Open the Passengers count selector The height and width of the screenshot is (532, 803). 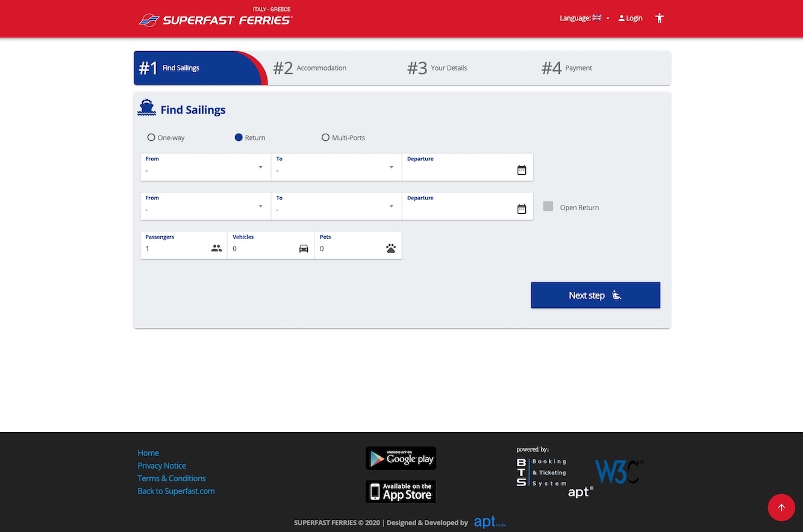click(x=184, y=245)
